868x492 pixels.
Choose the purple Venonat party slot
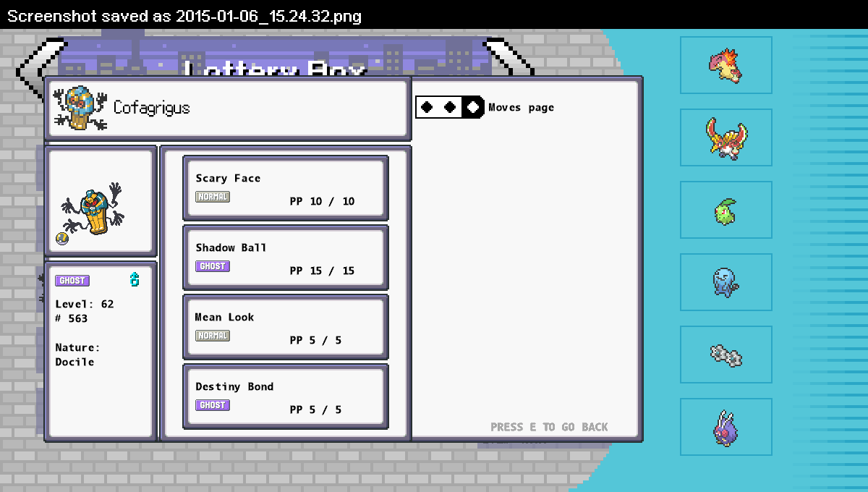(726, 427)
